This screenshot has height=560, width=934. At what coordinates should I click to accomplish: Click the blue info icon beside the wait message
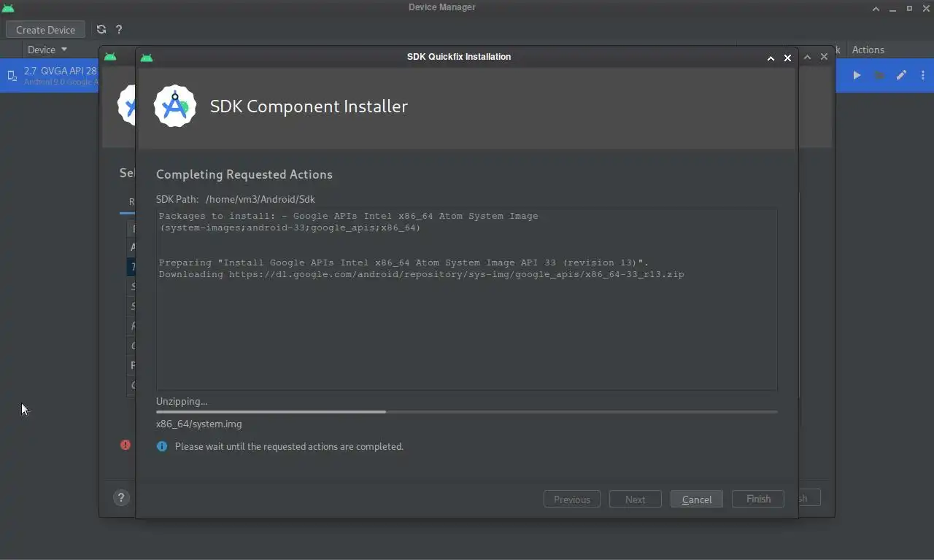162,446
